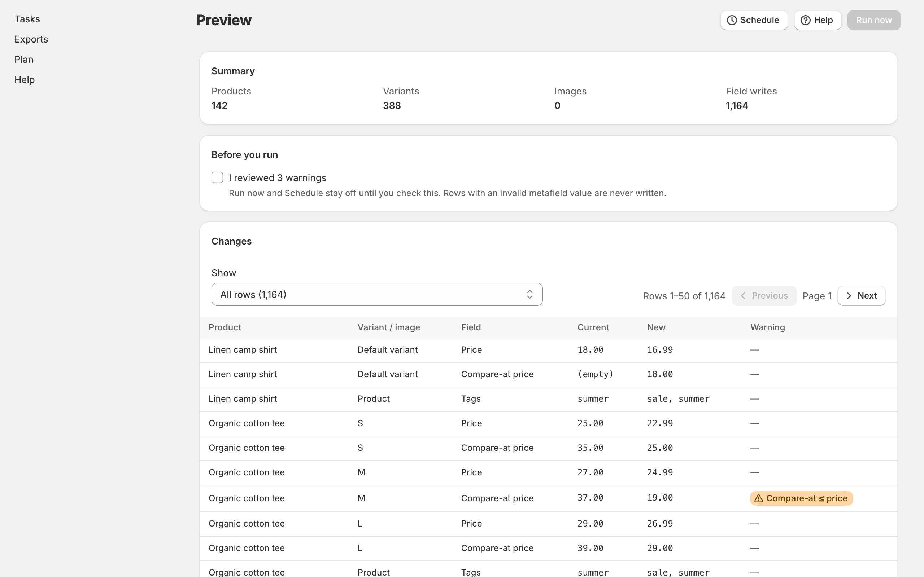
Task: Open the Plan page in the sidebar
Action: 24,60
